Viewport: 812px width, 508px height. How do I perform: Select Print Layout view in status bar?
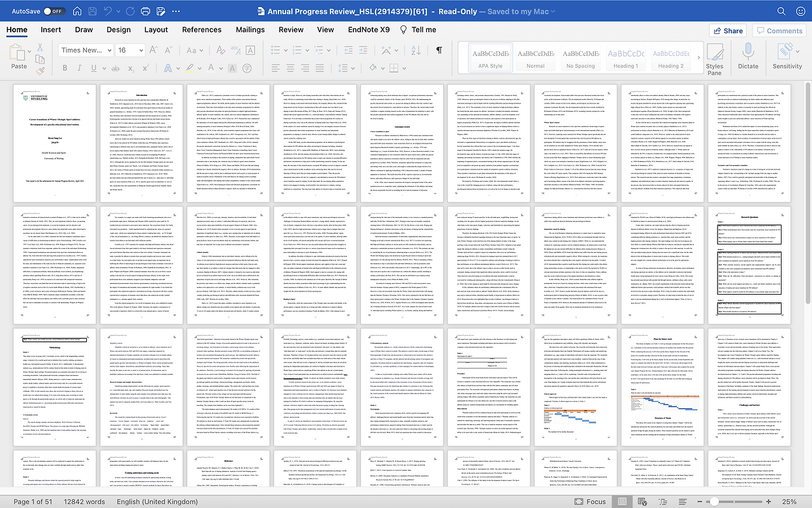pos(623,502)
